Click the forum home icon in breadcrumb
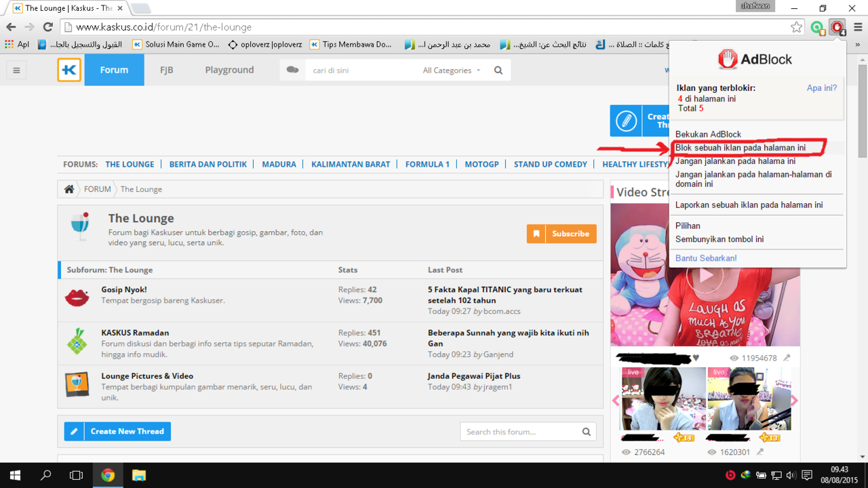 pos(69,189)
